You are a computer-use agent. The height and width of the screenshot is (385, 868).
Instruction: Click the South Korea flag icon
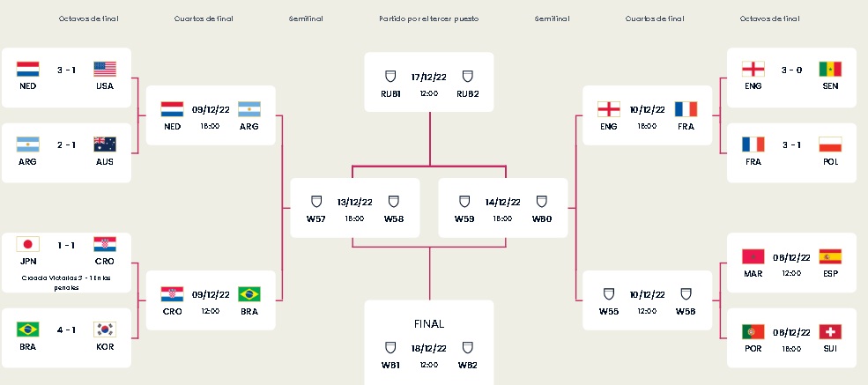(105, 329)
